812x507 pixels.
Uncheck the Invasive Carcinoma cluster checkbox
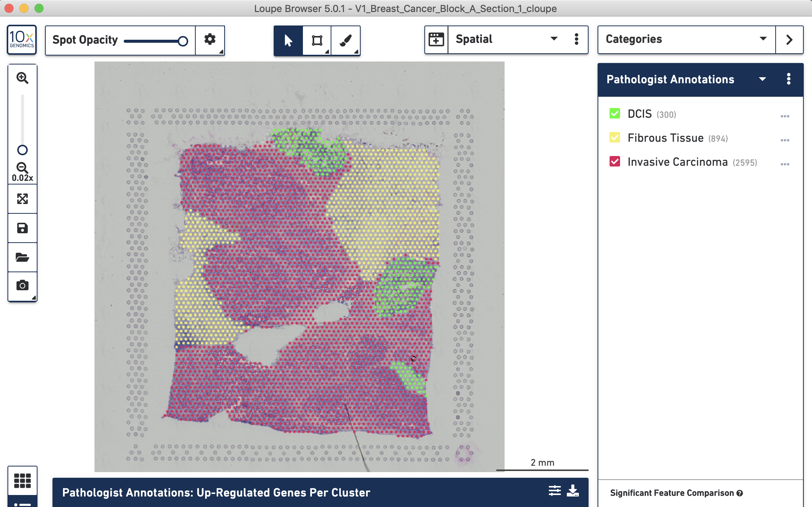pyautogui.click(x=615, y=161)
